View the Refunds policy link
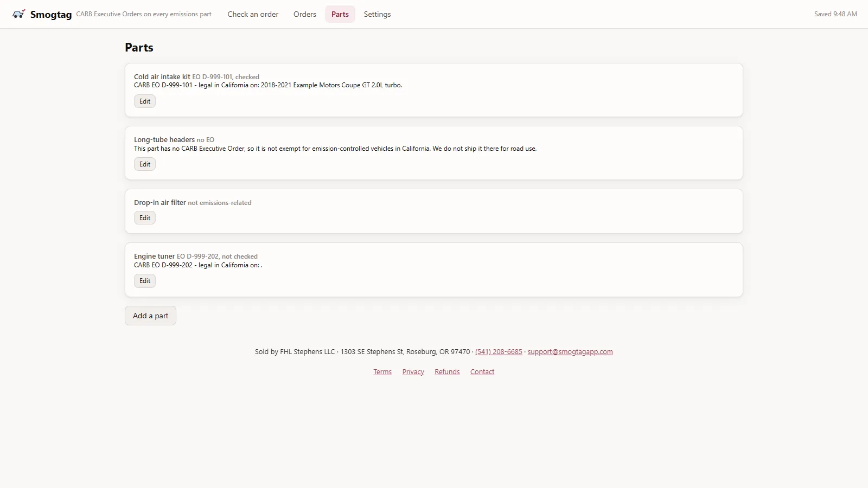The height and width of the screenshot is (488, 868). pos(447,371)
